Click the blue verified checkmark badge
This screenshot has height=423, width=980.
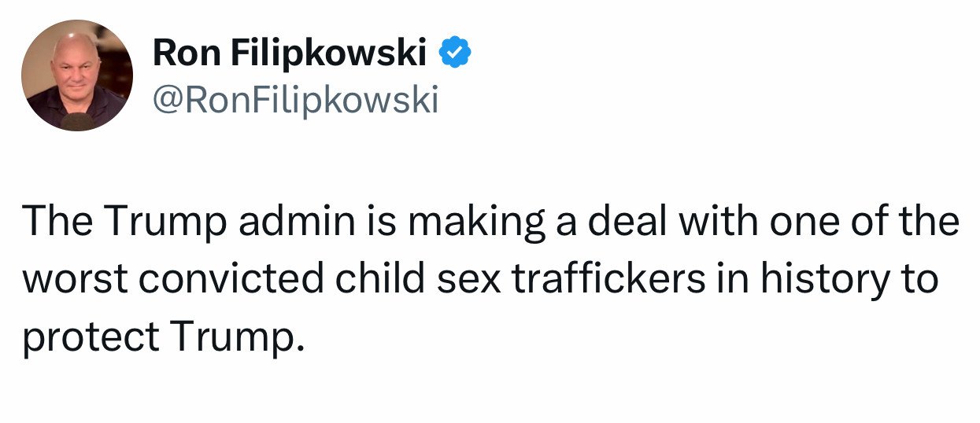455,52
